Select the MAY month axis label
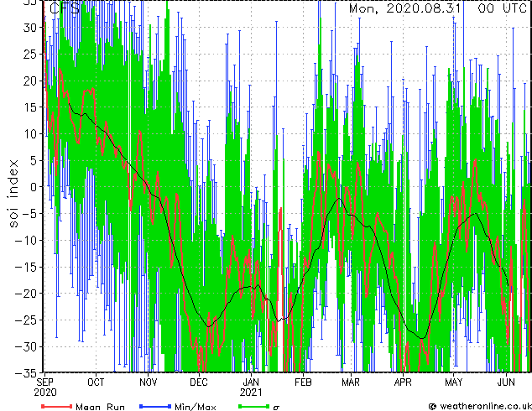 pyautogui.click(x=454, y=382)
